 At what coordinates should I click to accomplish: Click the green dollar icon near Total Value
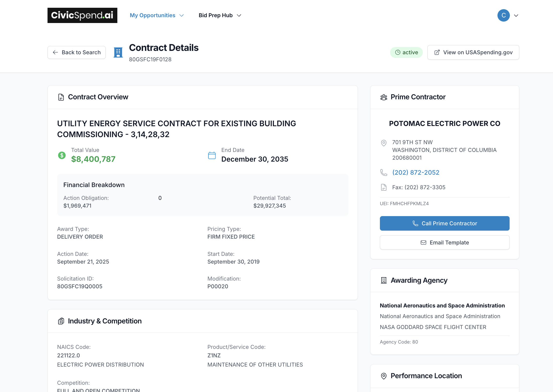point(62,155)
